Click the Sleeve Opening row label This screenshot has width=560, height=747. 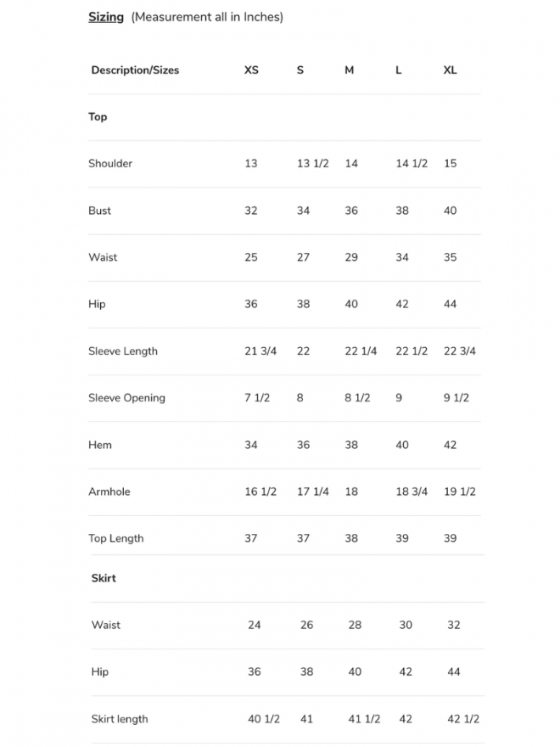point(126,398)
